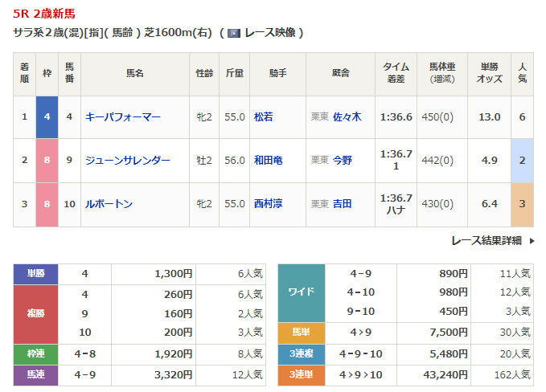Click the 5R 2歳新馬 race title
Image resolution: width=546 pixels, height=392 pixels.
click(x=45, y=14)
